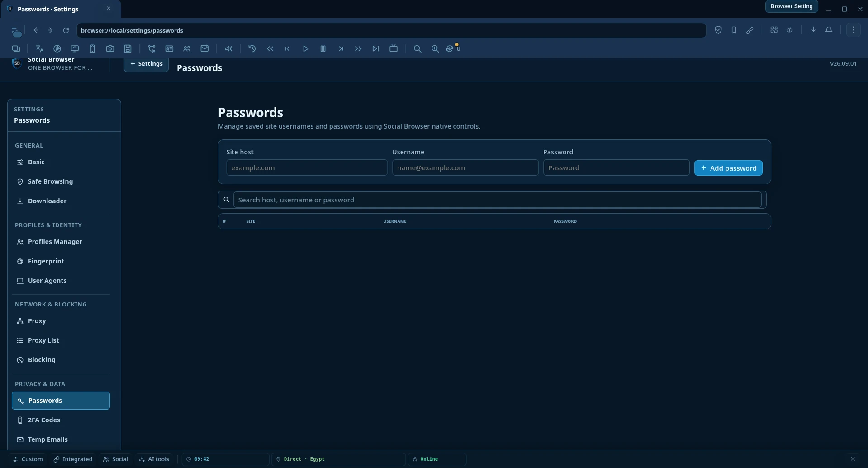Click the envelope mail icon in the toolbar

tap(204, 48)
